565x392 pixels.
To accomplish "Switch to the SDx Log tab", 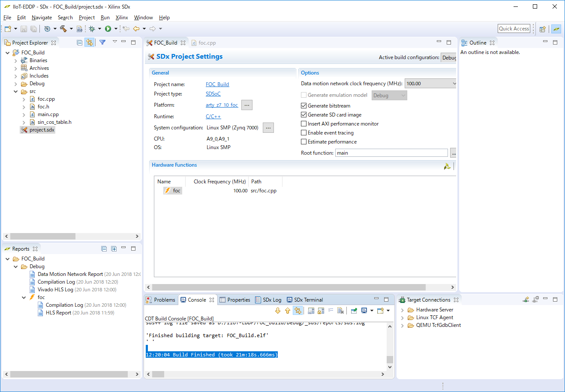I will (268, 300).
